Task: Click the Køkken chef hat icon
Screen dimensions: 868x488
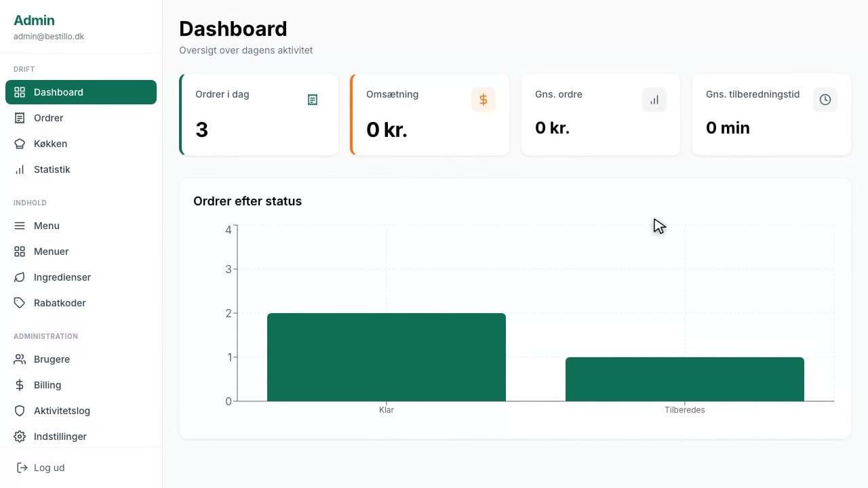Action: [x=20, y=144]
